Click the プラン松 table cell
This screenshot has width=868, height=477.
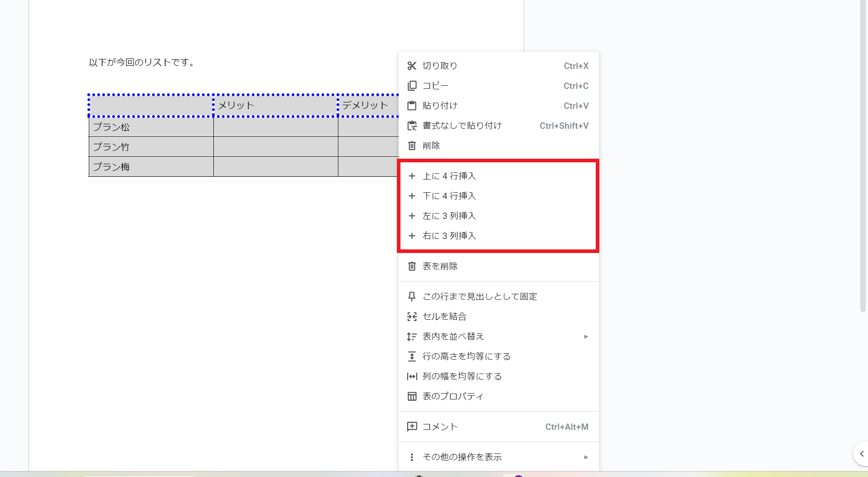coord(151,127)
